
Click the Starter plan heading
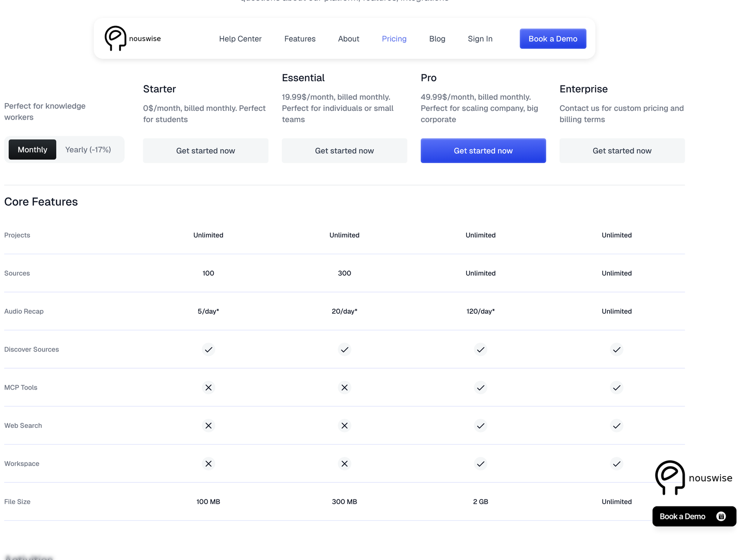159,89
